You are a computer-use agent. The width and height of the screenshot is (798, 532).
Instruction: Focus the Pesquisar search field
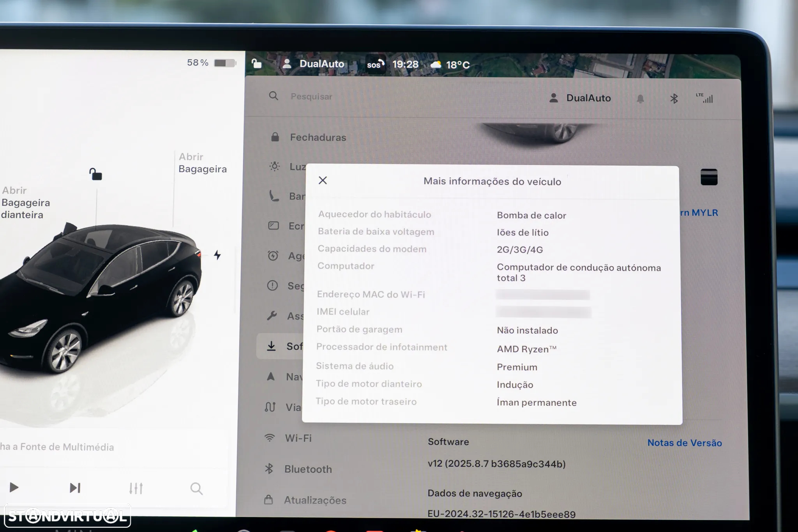tap(311, 97)
